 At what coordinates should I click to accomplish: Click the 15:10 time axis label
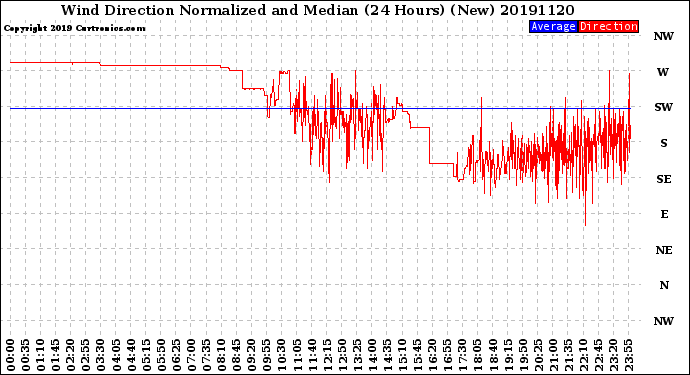tap(402, 355)
